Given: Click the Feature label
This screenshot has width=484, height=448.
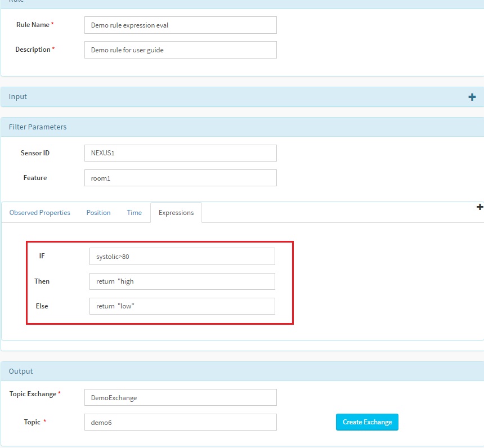Looking at the screenshot, I should pos(35,178).
